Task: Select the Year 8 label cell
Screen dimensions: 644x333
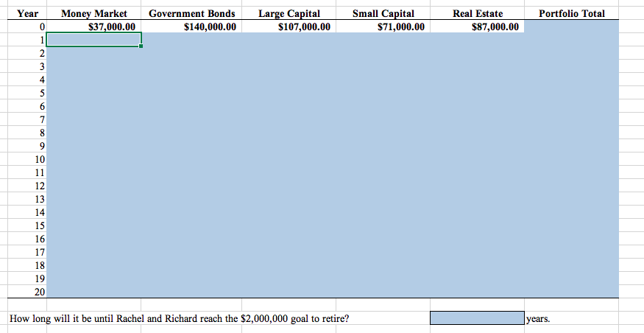Action: coord(27,133)
